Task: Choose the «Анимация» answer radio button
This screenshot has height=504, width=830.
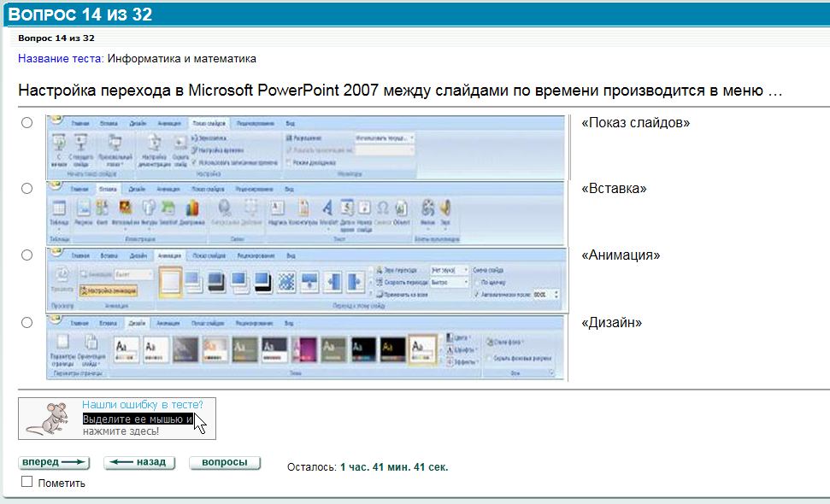Action: pyautogui.click(x=27, y=255)
